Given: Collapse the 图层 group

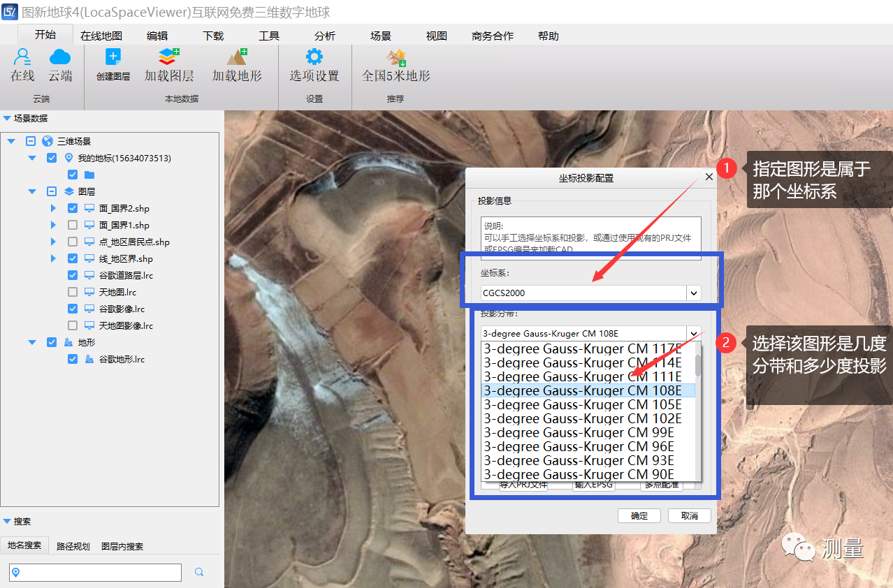Looking at the screenshot, I should (32, 191).
